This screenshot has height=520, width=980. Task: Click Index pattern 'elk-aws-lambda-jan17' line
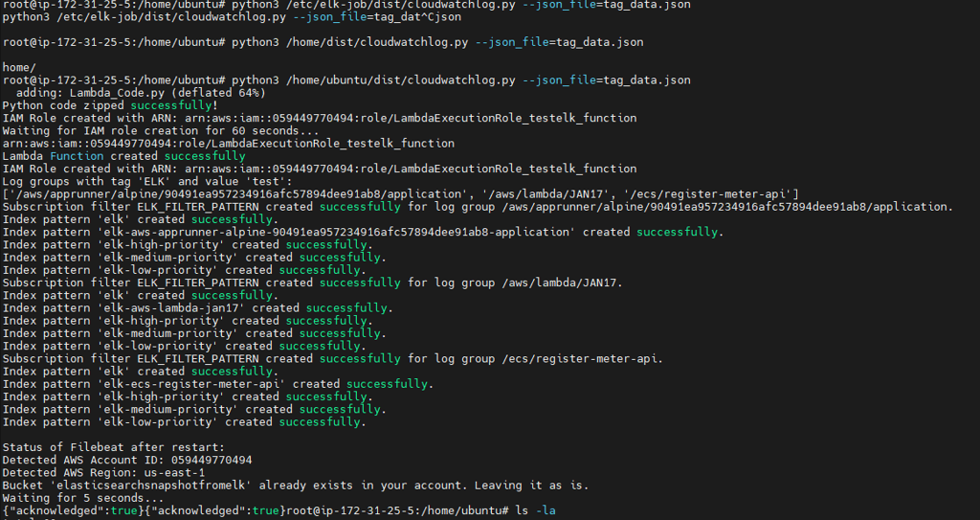pos(197,307)
